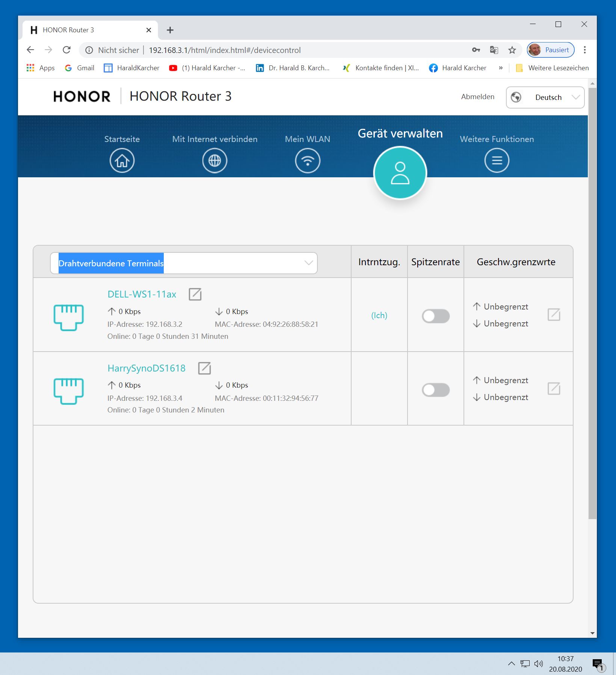Select the MAC-Adresse: 04:92:26:88:58:21 text
Image resolution: width=616 pixels, height=675 pixels.
tap(267, 324)
